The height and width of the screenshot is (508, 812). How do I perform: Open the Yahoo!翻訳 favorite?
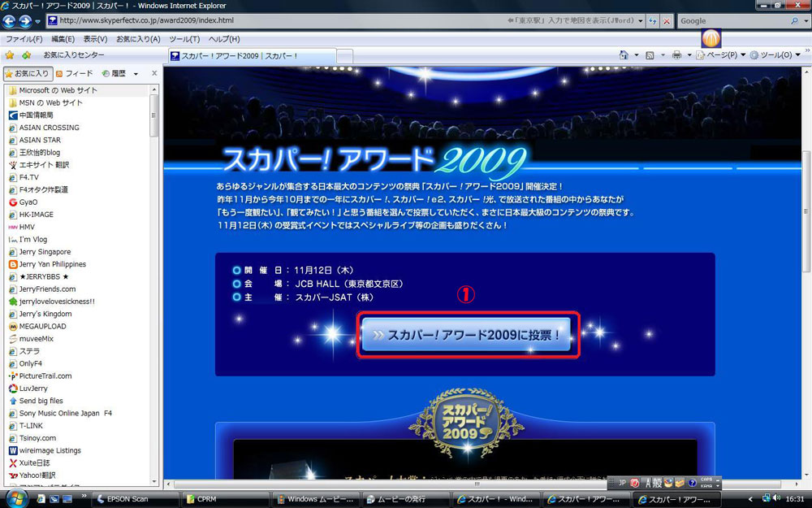32,475
